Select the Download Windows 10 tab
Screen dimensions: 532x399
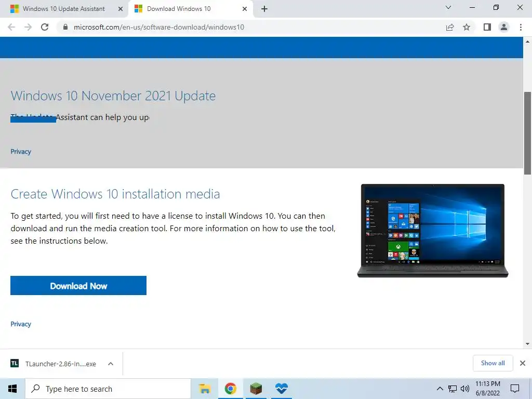pos(179,9)
